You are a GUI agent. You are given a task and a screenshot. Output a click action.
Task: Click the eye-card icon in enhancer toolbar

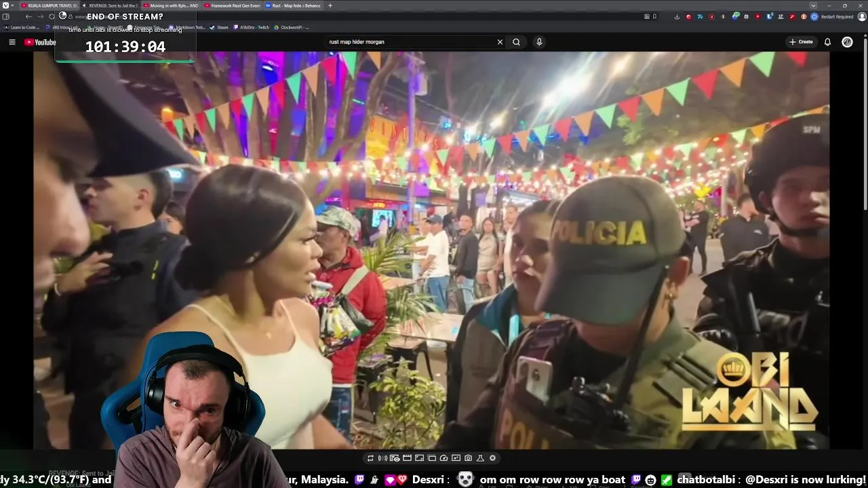coord(395,458)
